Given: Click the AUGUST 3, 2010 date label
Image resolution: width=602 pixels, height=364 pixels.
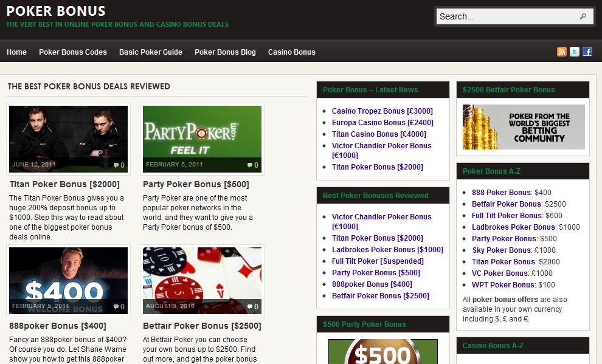Looking at the screenshot, I should [170, 306].
